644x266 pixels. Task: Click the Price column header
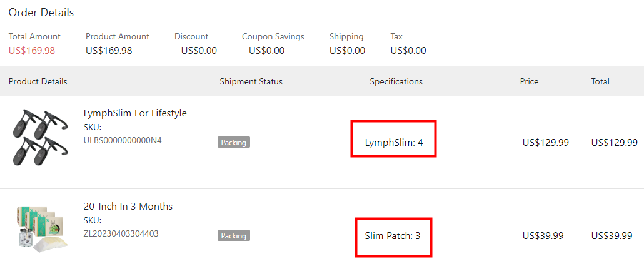529,81
